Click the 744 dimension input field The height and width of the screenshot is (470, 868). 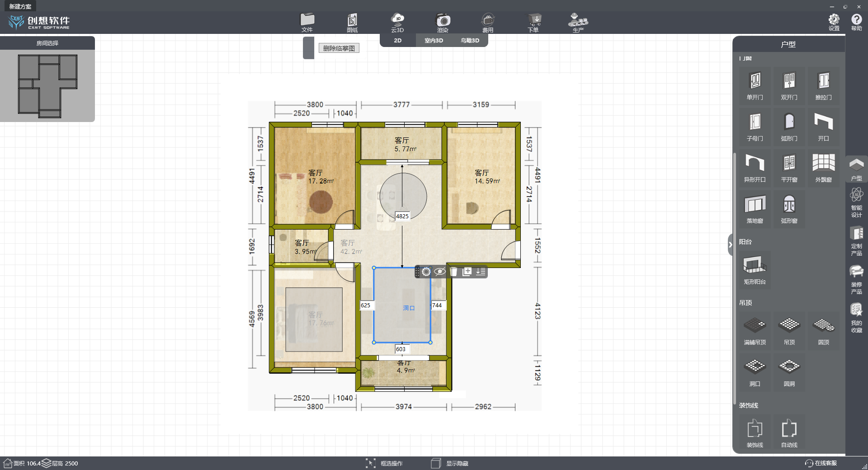pos(438,305)
